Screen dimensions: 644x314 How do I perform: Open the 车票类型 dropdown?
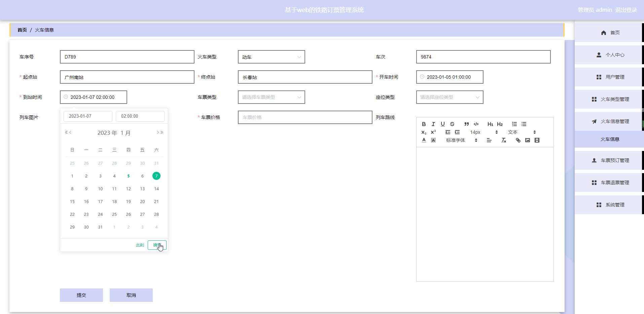coord(272,97)
